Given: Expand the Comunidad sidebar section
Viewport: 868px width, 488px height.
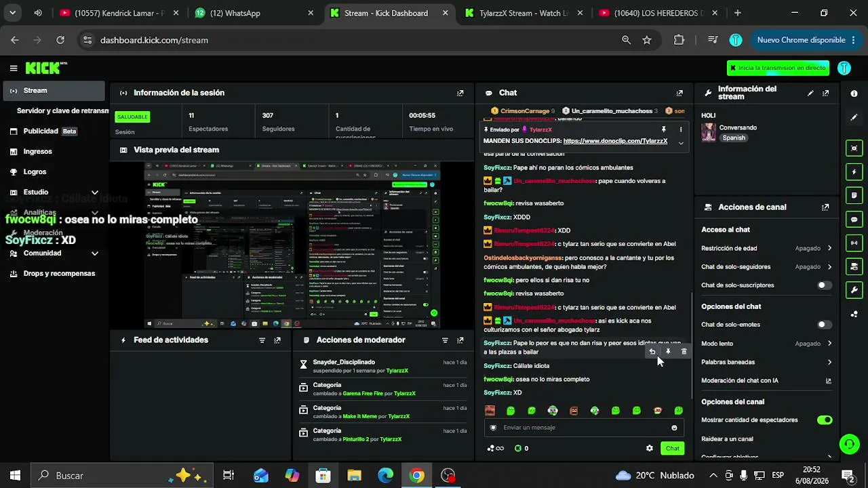Looking at the screenshot, I should [x=54, y=253].
